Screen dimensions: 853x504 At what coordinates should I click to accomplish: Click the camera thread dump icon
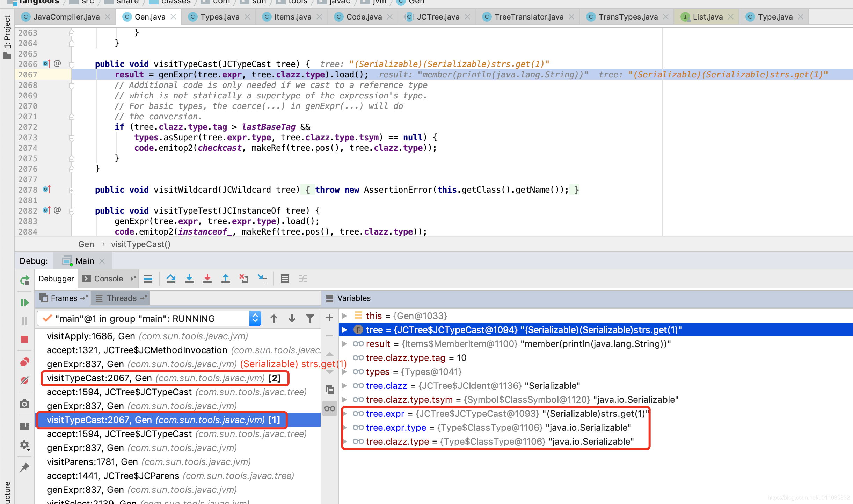24,404
